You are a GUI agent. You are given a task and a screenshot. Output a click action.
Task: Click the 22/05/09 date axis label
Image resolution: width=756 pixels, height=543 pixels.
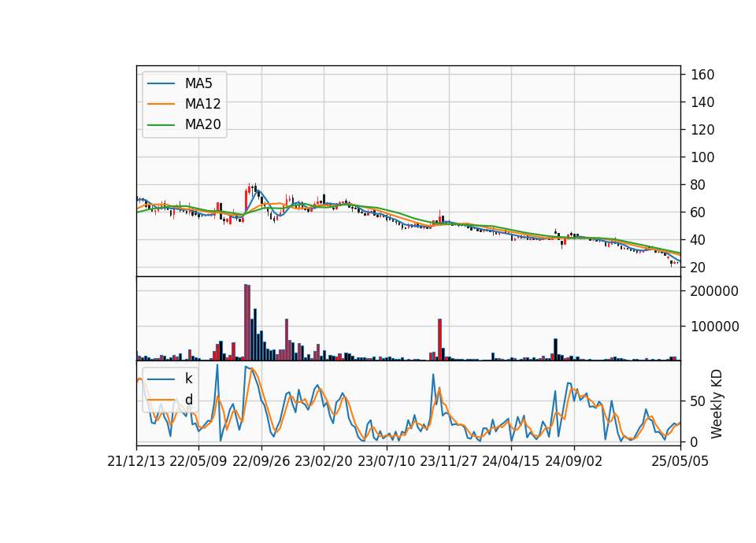tap(198, 461)
